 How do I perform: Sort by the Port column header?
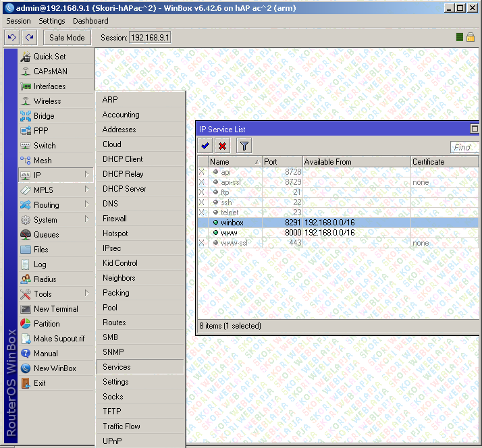[x=282, y=162]
